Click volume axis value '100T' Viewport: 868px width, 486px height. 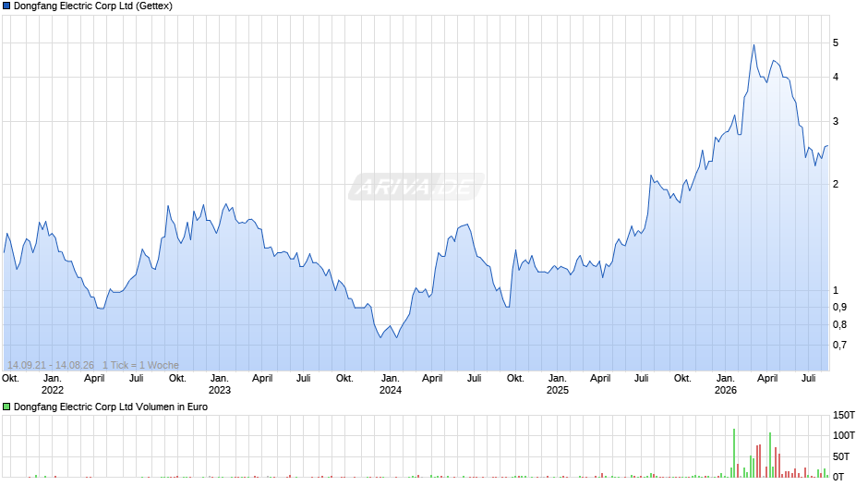(844, 435)
